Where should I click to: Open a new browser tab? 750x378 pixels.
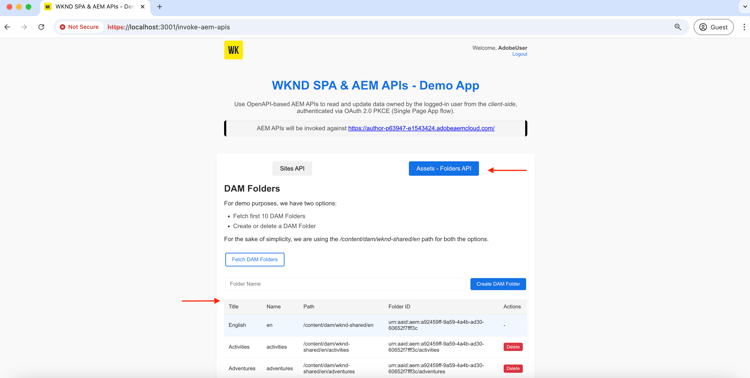pos(160,7)
